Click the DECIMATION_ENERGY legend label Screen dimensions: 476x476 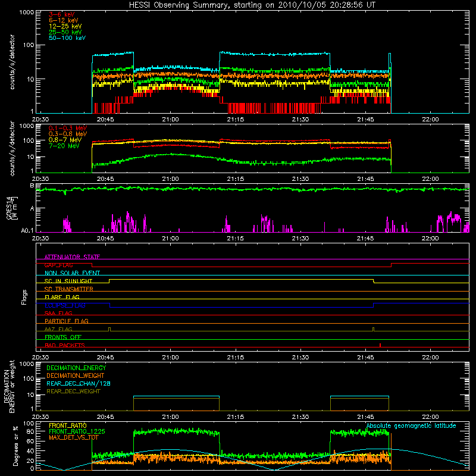76,368
